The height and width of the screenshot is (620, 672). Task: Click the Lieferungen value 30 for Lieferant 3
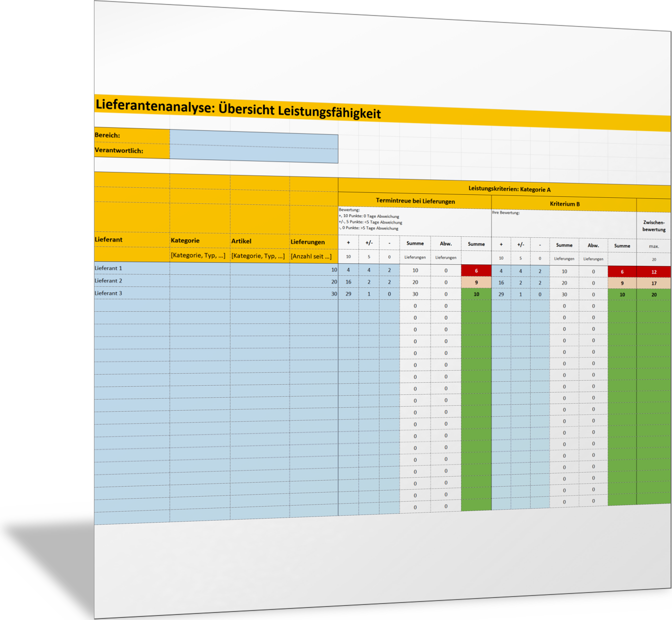314,294
